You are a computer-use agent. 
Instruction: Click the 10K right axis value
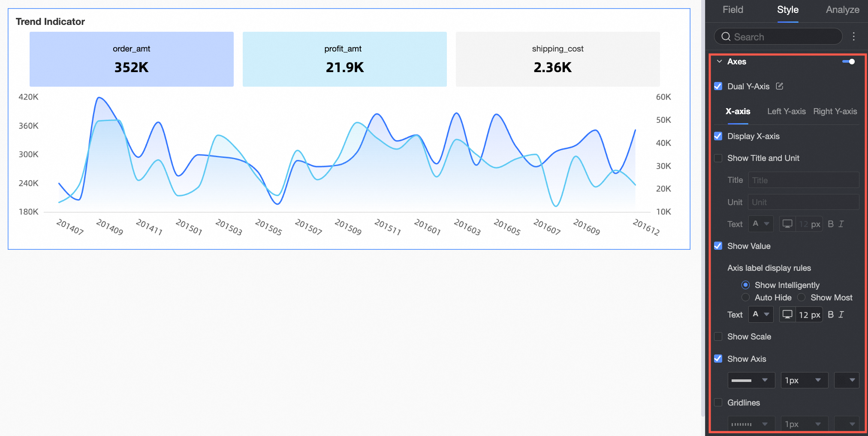tap(663, 212)
